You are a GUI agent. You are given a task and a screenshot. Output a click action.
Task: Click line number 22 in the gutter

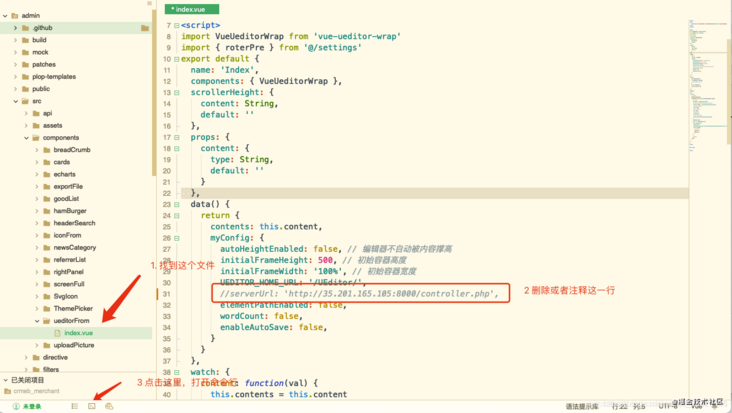click(x=167, y=193)
